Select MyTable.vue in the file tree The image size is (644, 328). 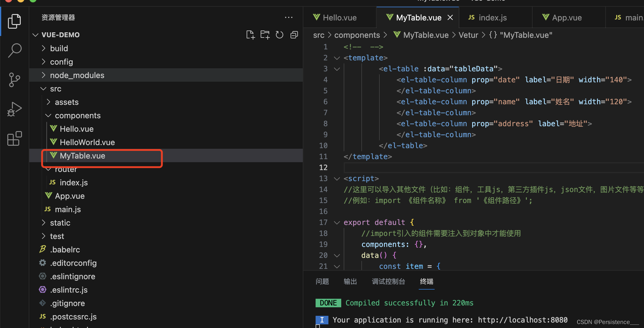point(166,155)
